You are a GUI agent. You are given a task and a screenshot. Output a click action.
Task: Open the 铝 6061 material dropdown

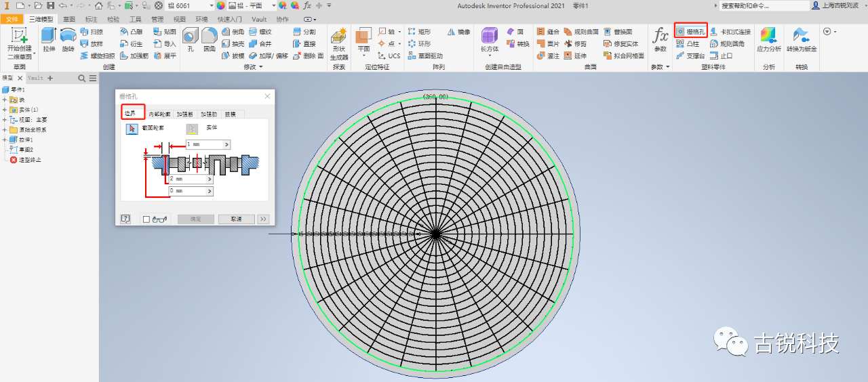[212, 5]
